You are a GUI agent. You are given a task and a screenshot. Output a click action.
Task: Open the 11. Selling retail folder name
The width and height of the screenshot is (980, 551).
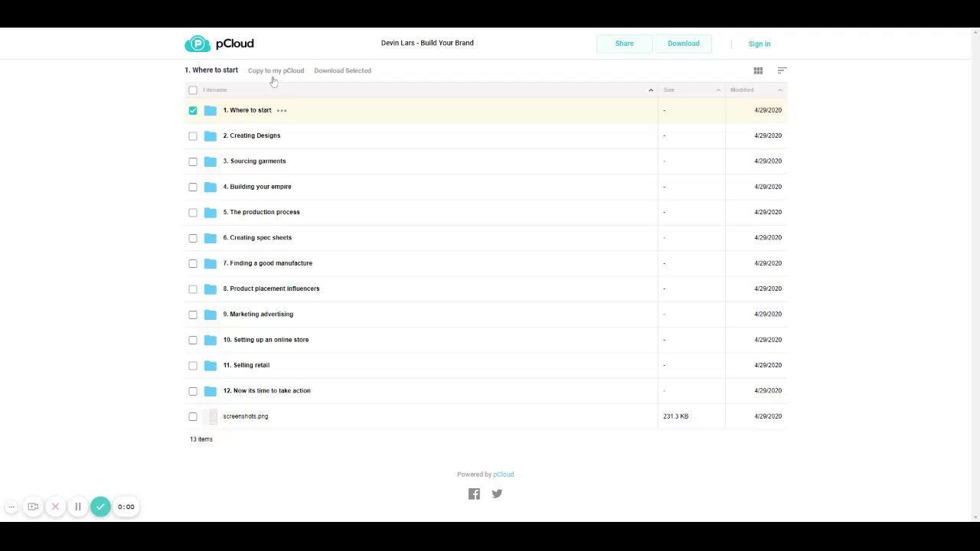[x=247, y=365]
